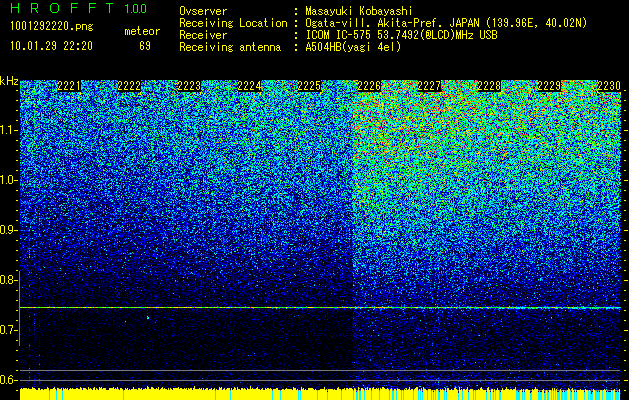The image size is (629, 400).
Task: Click the 2227 time marker
Action: (429, 86)
